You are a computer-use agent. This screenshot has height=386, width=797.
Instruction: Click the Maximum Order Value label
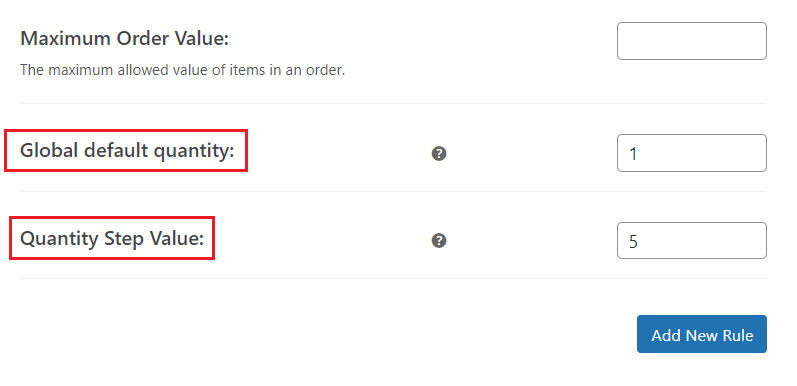(x=125, y=39)
